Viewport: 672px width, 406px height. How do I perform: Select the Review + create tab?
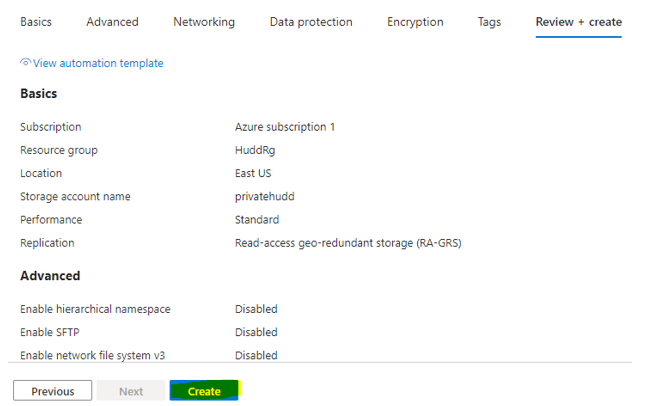(578, 22)
